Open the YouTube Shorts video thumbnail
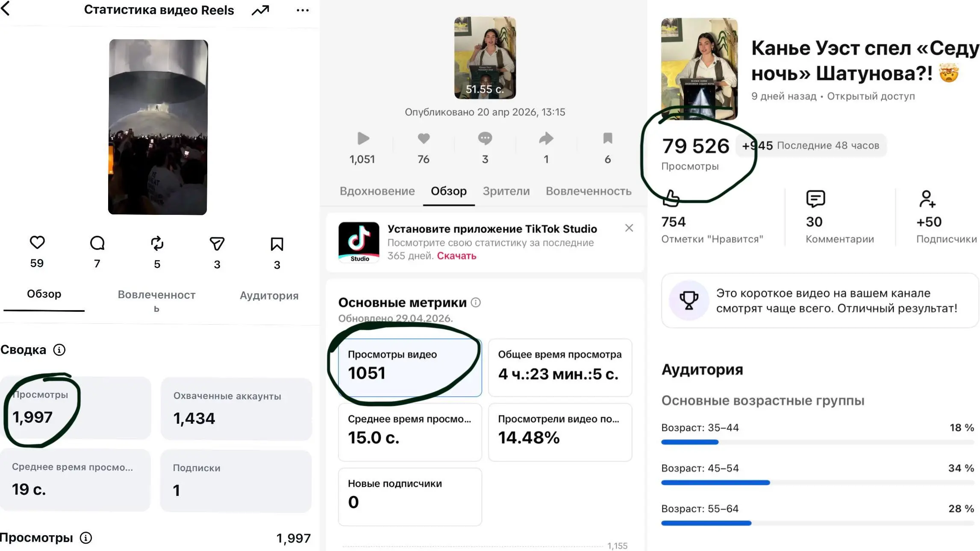Image resolution: width=980 pixels, height=551 pixels. tap(699, 68)
